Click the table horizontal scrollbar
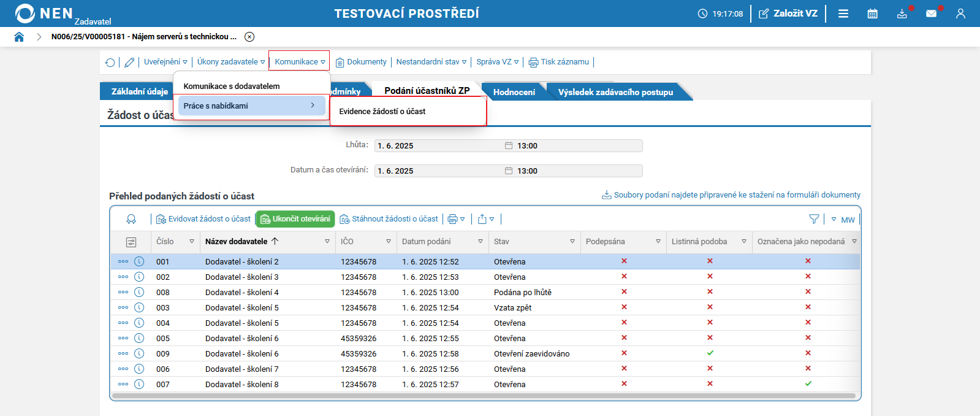980x416 pixels. point(484,396)
